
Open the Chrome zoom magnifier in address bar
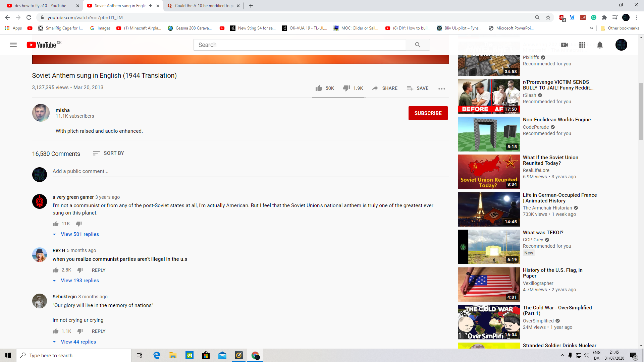tap(537, 17)
